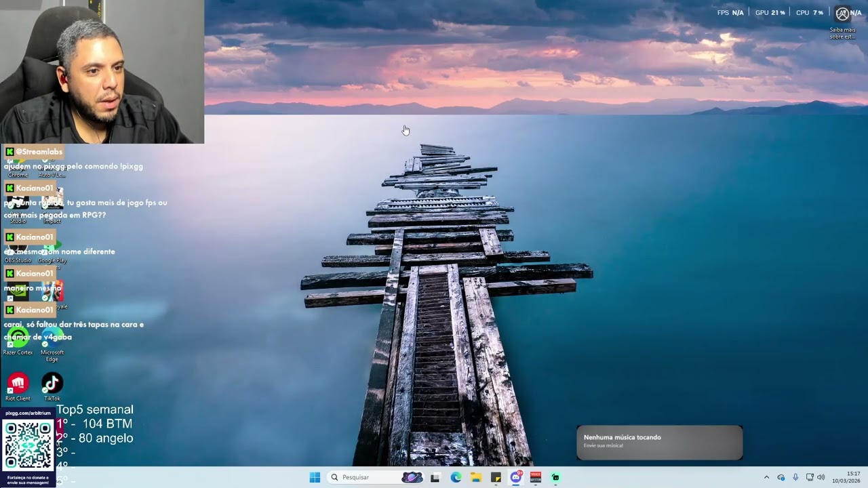Click the round wallpaper info icon top-right

coord(842,14)
